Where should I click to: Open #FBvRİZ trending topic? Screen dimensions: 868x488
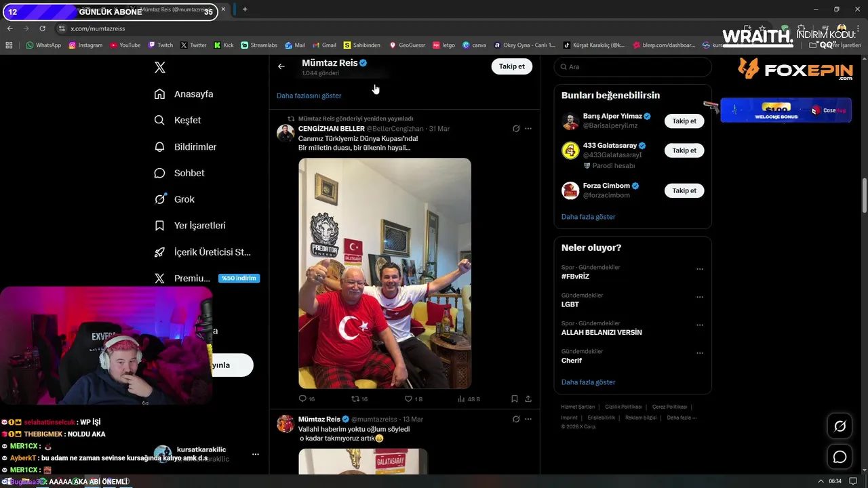coord(576,277)
